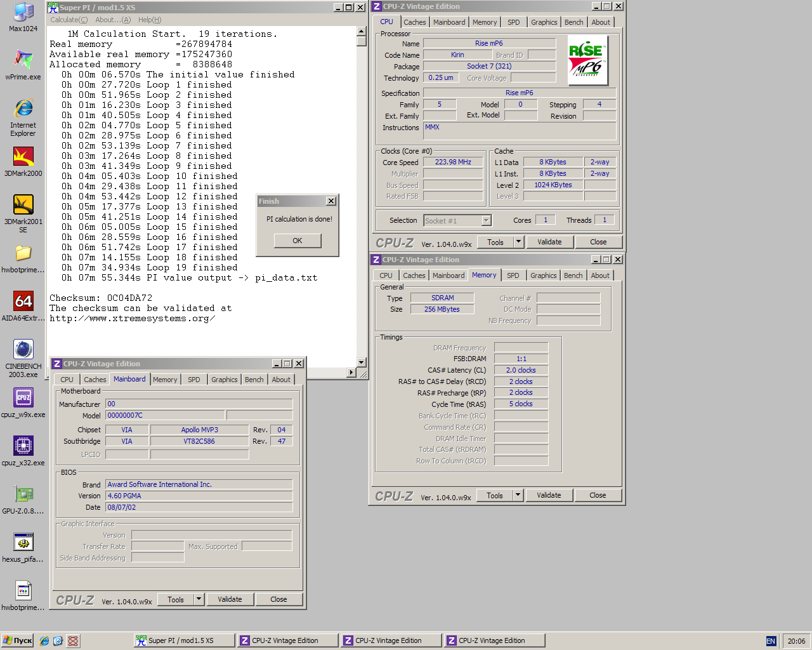Close the Finish dialog with X
Image resolution: width=812 pixels, height=650 pixels.
pyautogui.click(x=331, y=201)
